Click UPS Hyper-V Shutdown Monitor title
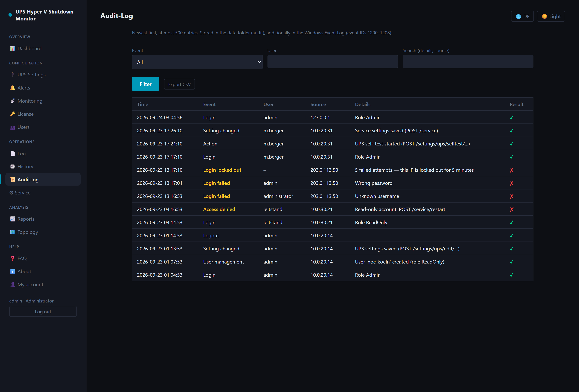This screenshot has height=392, width=579. pos(44,15)
